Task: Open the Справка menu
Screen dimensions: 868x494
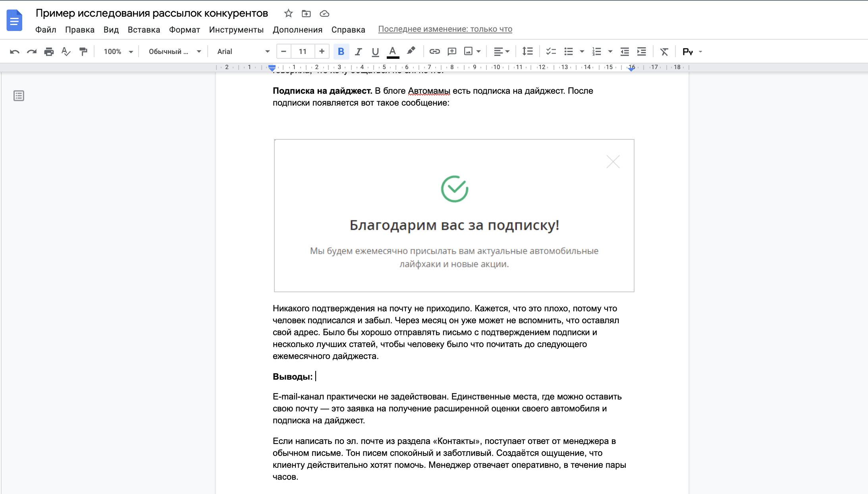Action: pyautogui.click(x=348, y=30)
